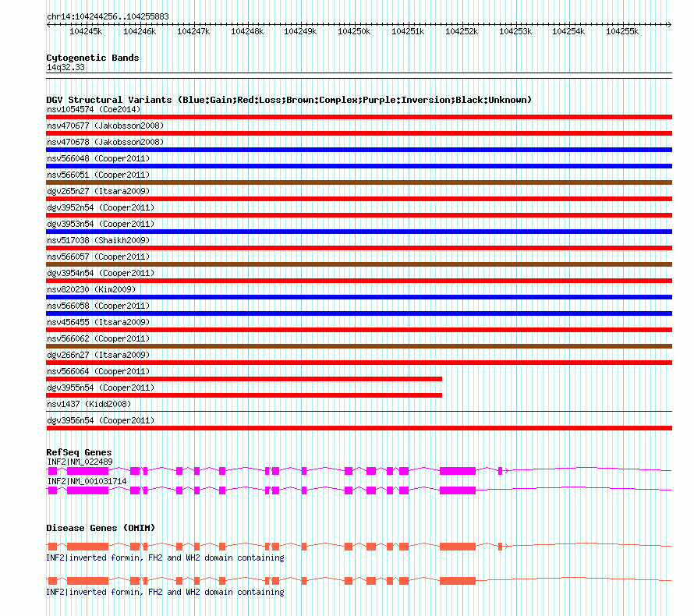694x616 pixels.
Task: Click the dgv3956n54 (Cooper2011) label
Action: point(101,420)
